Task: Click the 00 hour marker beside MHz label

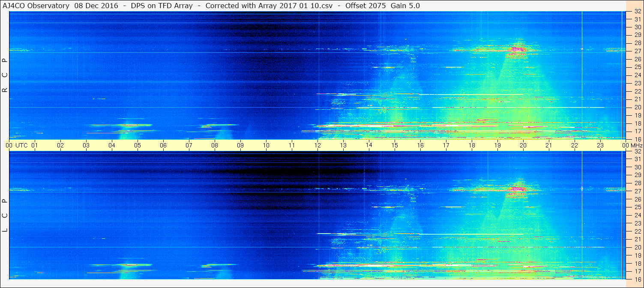Action: pos(625,145)
